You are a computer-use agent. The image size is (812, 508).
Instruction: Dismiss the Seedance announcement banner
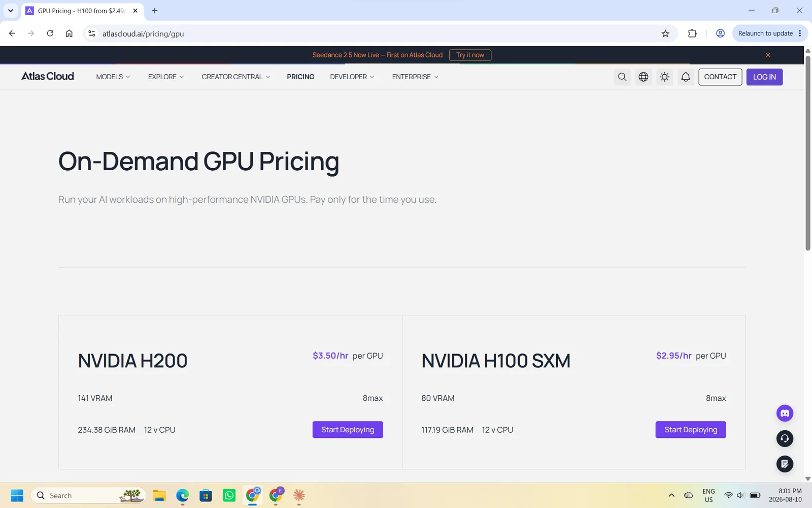[768, 55]
